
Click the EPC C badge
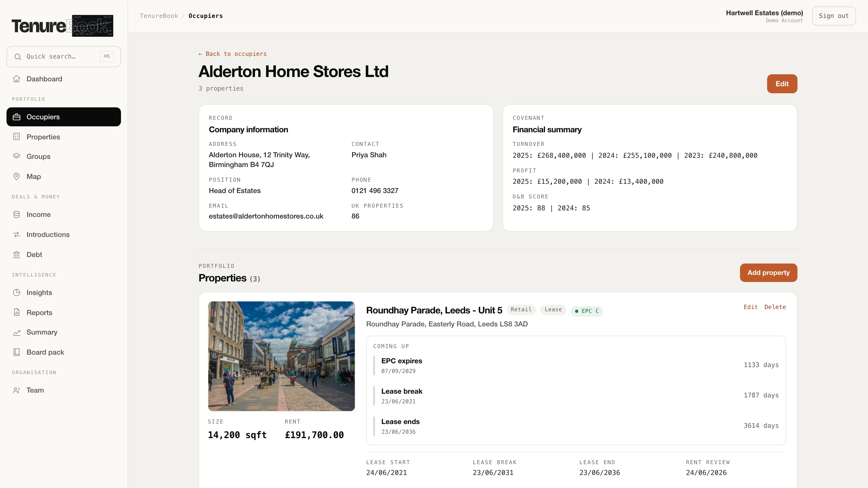(587, 311)
